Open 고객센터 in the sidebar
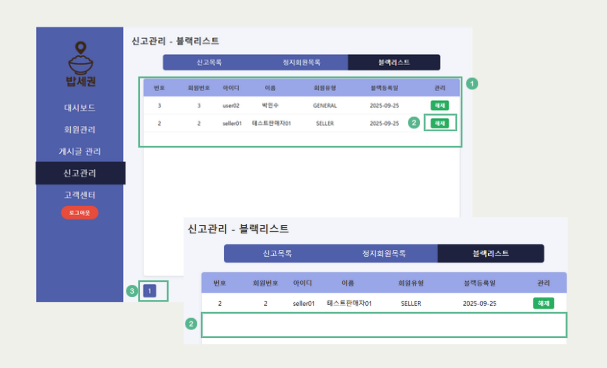The width and height of the screenshot is (607, 368). (x=80, y=195)
